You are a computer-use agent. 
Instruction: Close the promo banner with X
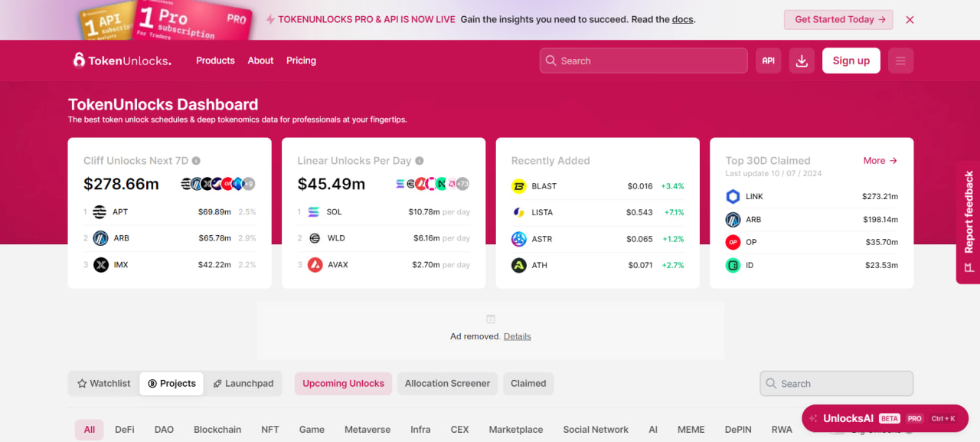pyautogui.click(x=910, y=20)
